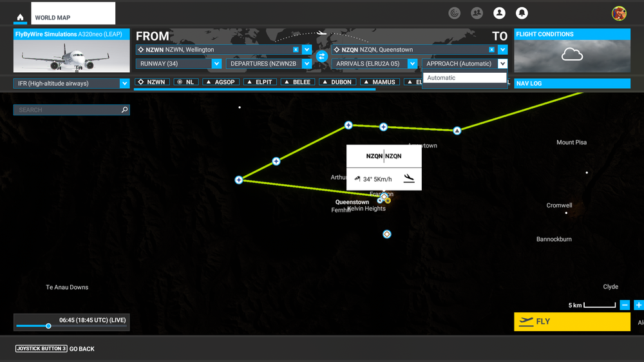Click the map search field
This screenshot has height=362, width=644.
coord(68,110)
